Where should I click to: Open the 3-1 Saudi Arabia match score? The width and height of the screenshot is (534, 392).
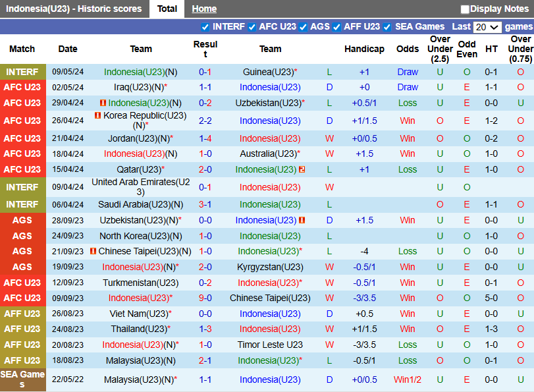205,204
